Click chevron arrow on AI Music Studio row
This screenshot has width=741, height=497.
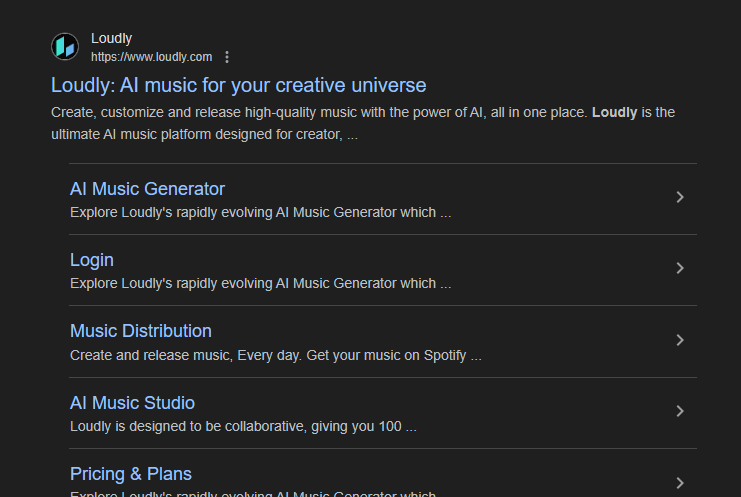(x=680, y=411)
